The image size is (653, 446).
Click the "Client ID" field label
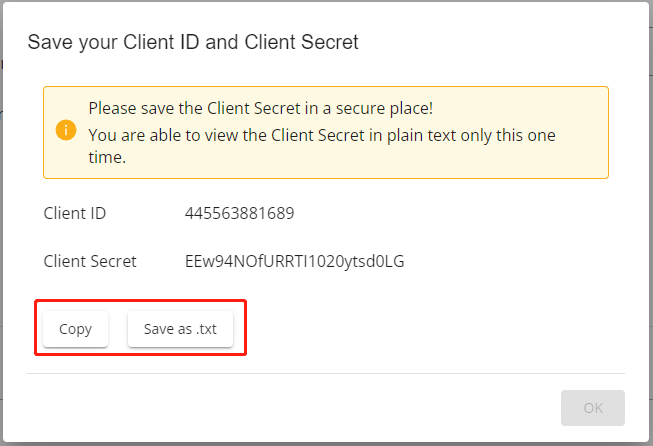pos(75,213)
